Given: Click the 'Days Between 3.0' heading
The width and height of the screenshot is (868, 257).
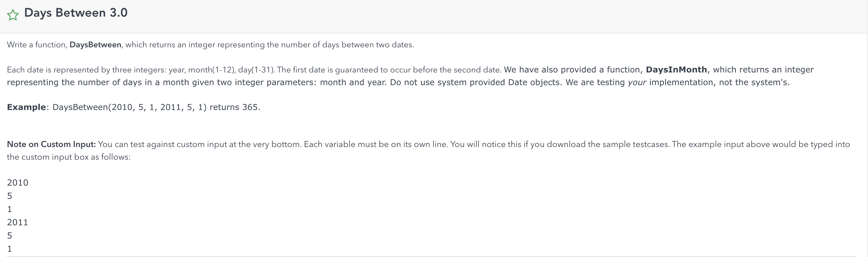Looking at the screenshot, I should [x=76, y=13].
